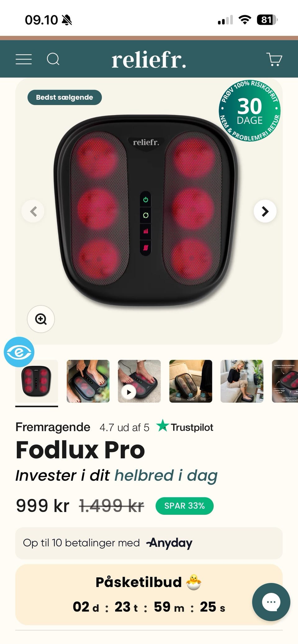298x644 pixels.
Task: Tap the search magnifier icon
Action: point(53,59)
